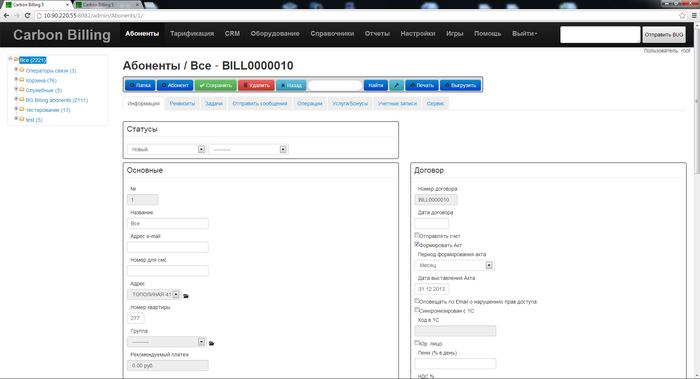This screenshot has height=379, width=700.
Task: Click the Выгрузить button
Action: click(x=461, y=85)
